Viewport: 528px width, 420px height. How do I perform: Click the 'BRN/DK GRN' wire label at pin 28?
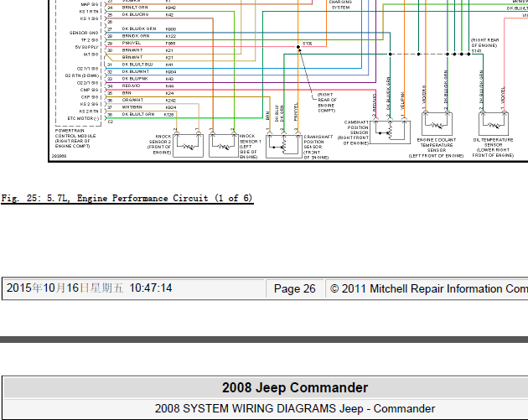point(136,36)
